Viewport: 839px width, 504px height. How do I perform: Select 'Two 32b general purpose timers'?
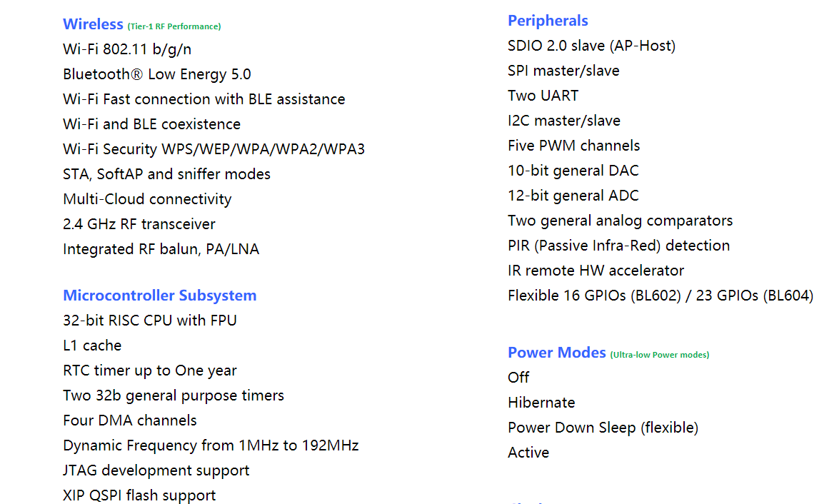[x=174, y=395]
